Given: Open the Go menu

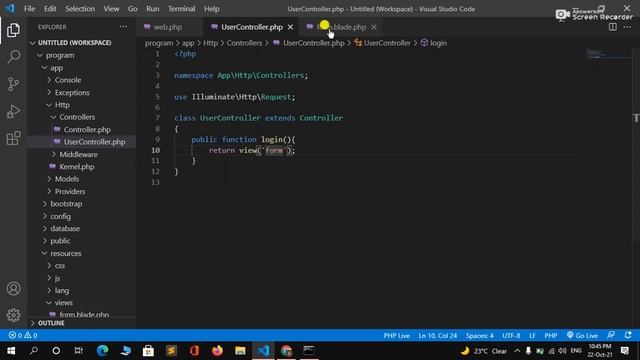Looking at the screenshot, I should click(x=133, y=9).
